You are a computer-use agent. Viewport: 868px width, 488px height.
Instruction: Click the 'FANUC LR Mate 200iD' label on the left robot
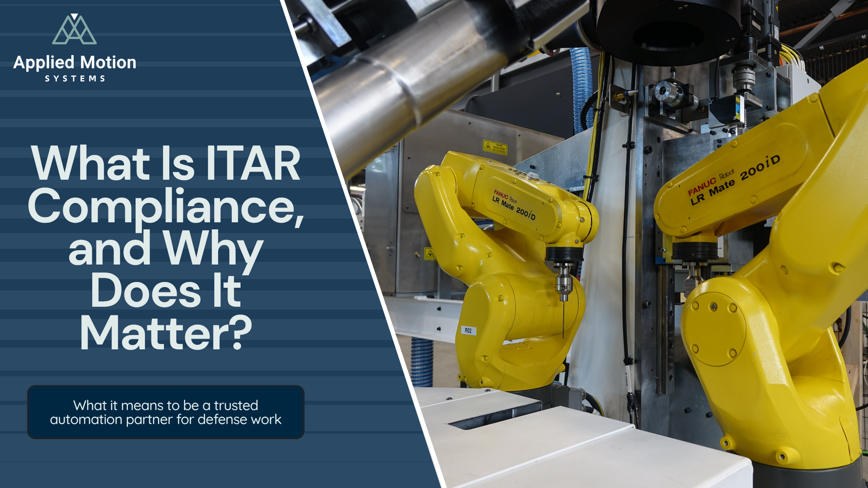click(514, 204)
